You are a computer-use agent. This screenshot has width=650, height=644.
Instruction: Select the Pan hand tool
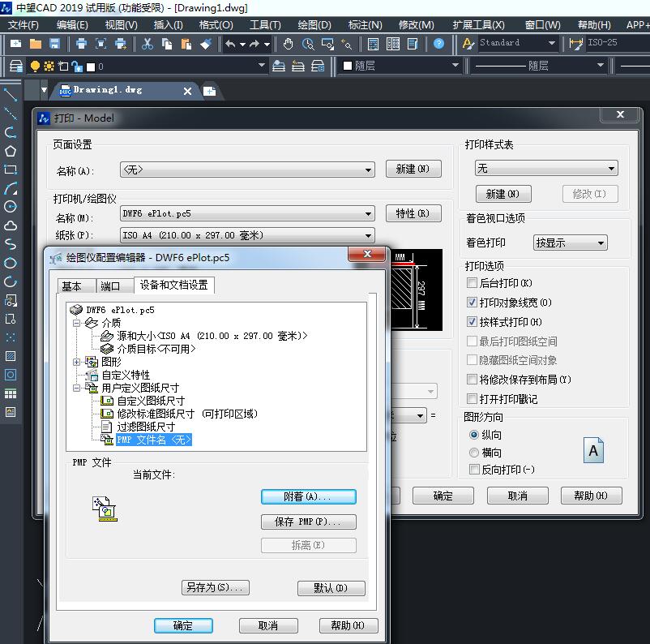pos(288,43)
